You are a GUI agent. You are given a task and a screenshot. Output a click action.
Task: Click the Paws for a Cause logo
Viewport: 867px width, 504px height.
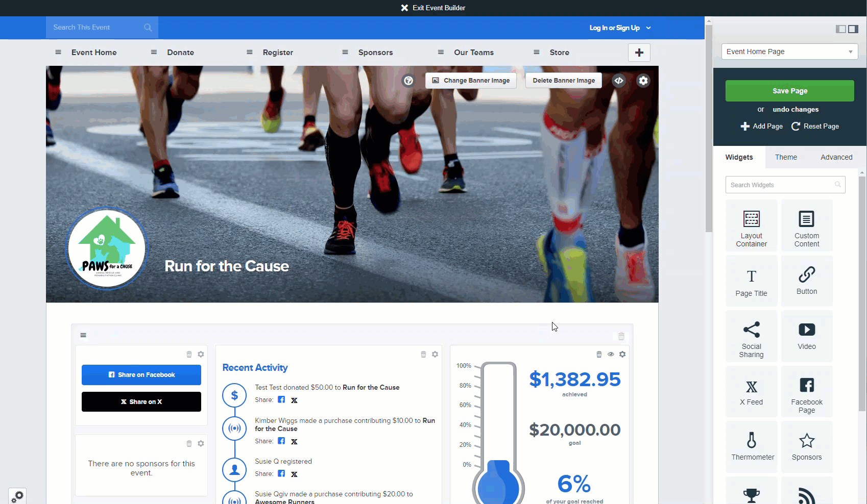[x=107, y=248]
